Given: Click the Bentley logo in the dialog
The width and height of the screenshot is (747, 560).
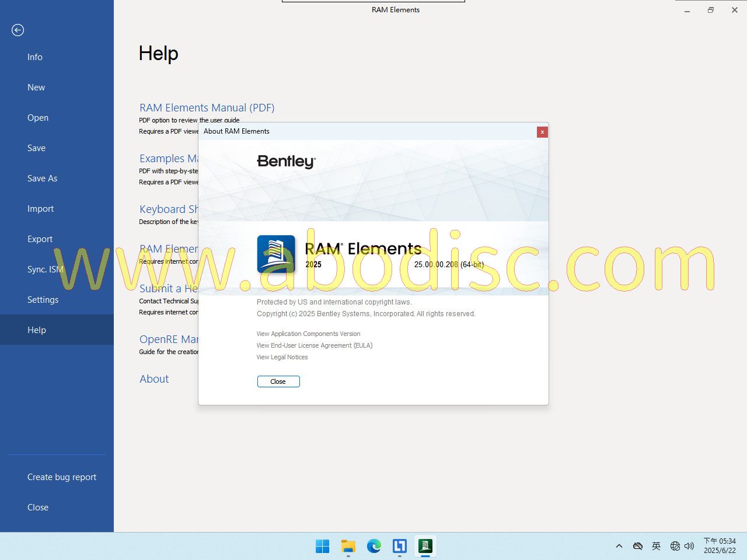Looking at the screenshot, I should (286, 162).
